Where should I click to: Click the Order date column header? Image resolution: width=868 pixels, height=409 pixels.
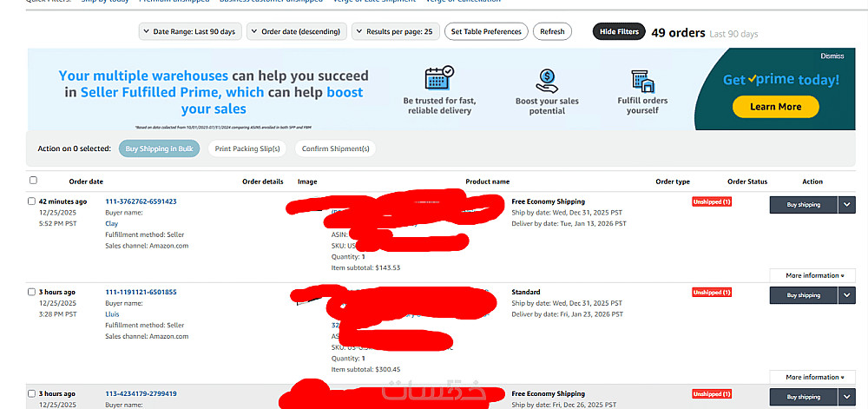coord(86,181)
